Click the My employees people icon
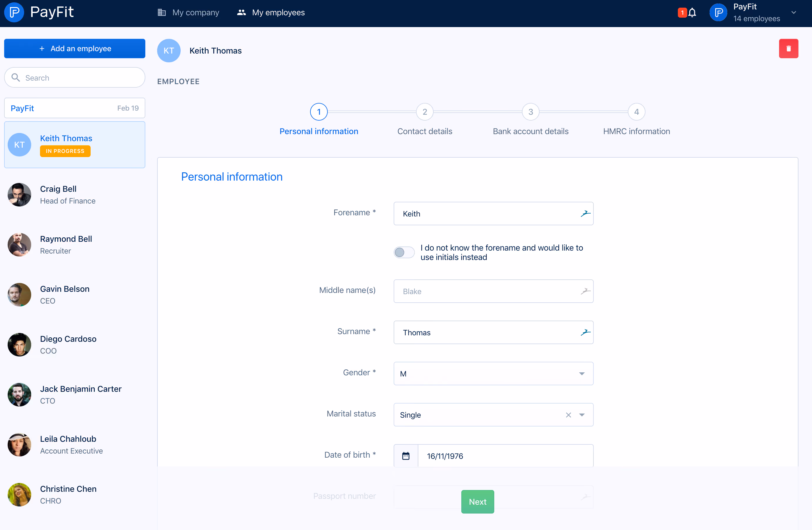This screenshot has width=812, height=530. [x=242, y=13]
